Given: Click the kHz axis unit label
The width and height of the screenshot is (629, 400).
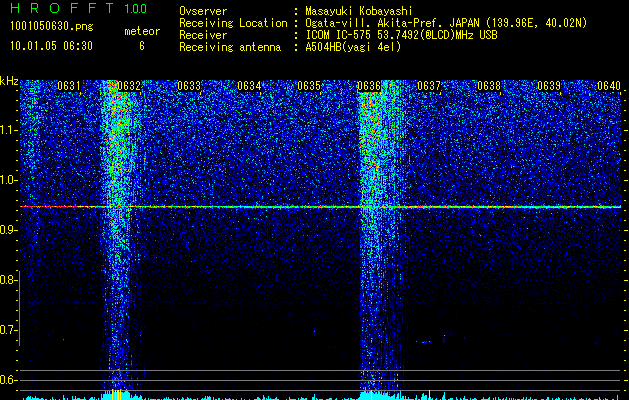Looking at the screenshot, I should (x=9, y=81).
